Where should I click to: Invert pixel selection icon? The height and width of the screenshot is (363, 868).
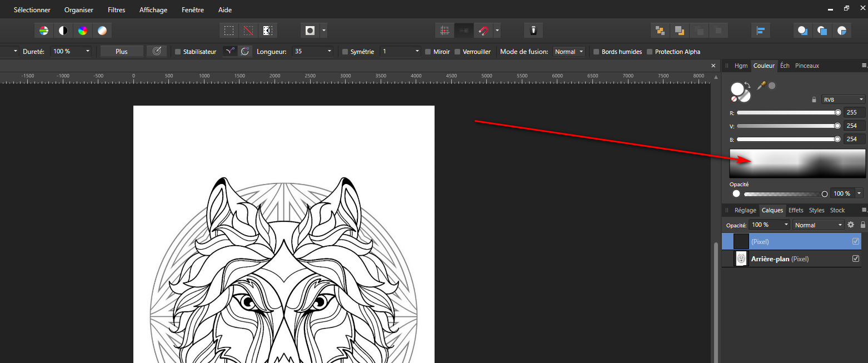(267, 31)
